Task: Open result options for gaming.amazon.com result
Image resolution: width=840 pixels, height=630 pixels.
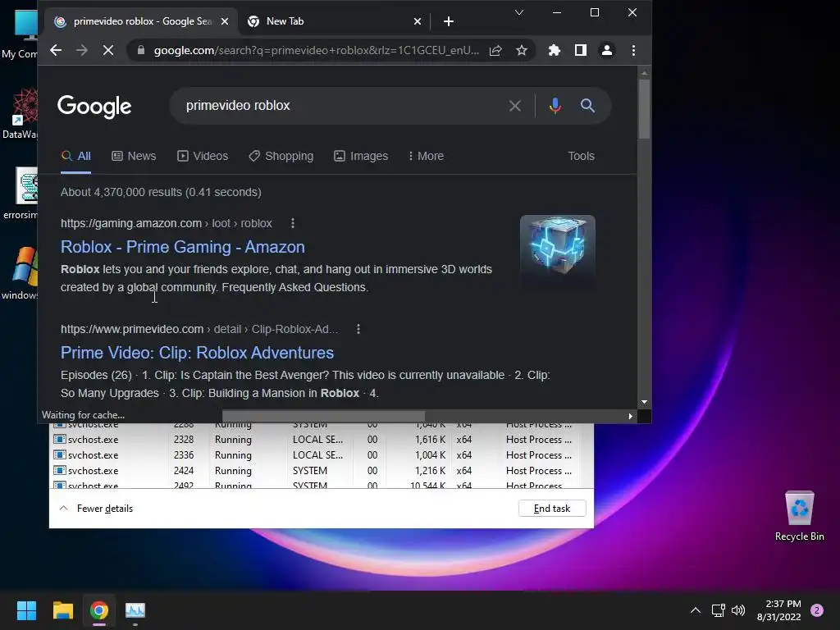Action: [x=293, y=223]
